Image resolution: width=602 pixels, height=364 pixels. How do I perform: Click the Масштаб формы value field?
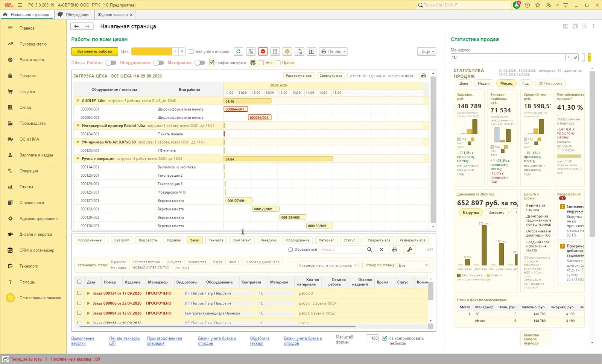[372, 338]
